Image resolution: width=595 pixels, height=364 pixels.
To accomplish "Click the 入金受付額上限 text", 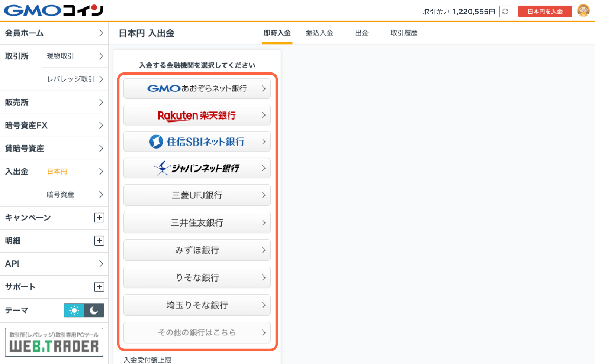I will pyautogui.click(x=148, y=360).
